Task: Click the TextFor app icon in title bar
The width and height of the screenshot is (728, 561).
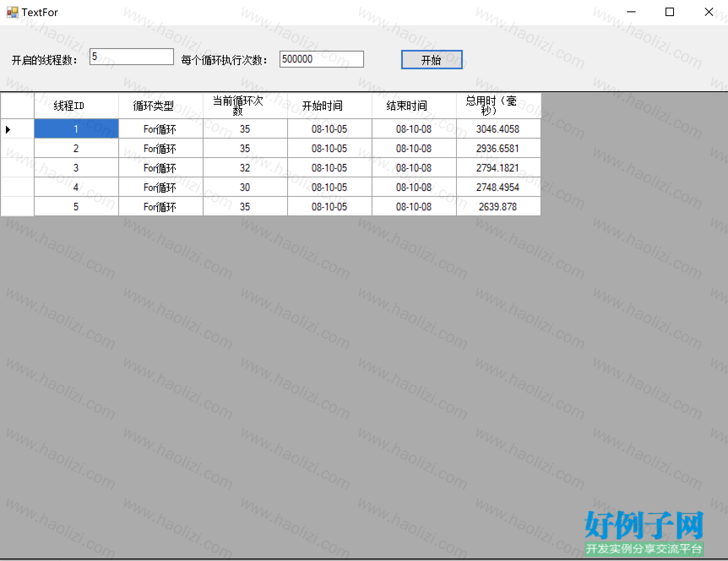Action: point(12,12)
